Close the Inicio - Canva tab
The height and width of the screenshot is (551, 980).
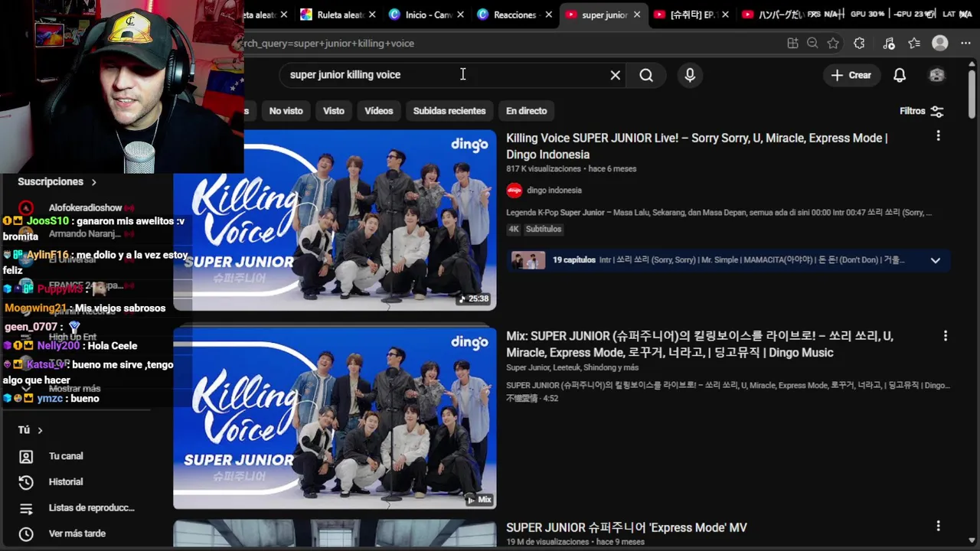coord(460,15)
